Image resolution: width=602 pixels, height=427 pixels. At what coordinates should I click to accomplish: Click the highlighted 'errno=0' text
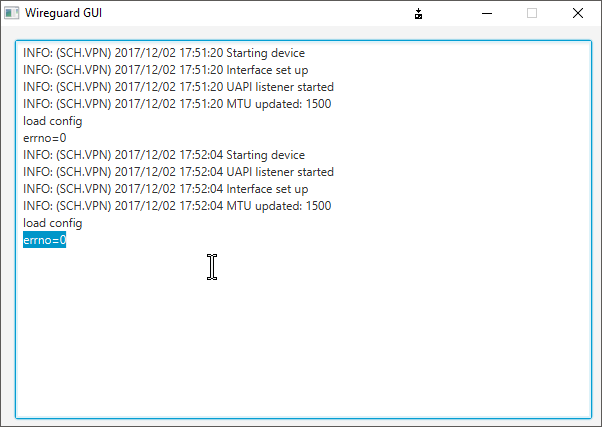(x=44, y=240)
